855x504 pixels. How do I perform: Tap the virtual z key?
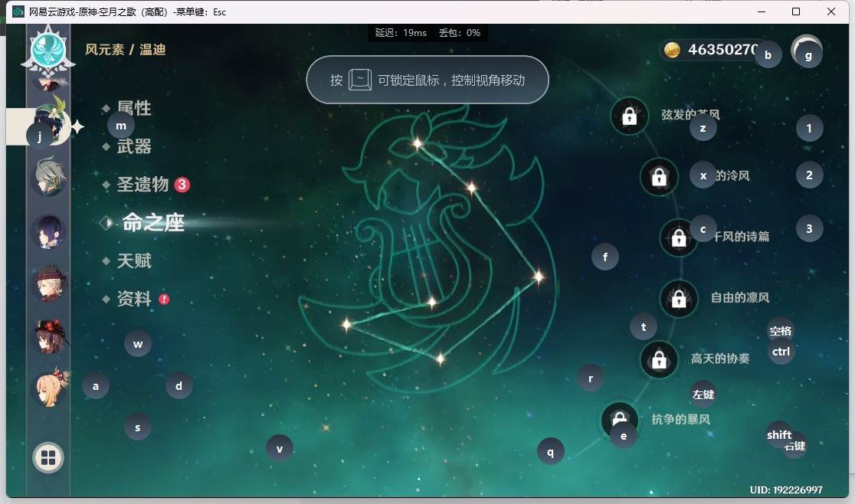(703, 128)
